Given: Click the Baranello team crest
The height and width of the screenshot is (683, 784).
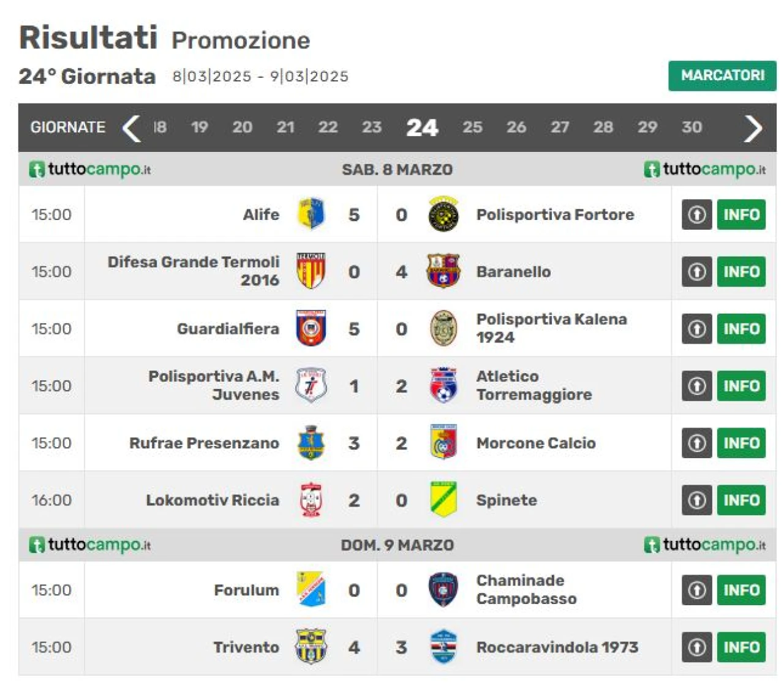Looking at the screenshot, I should click(443, 271).
